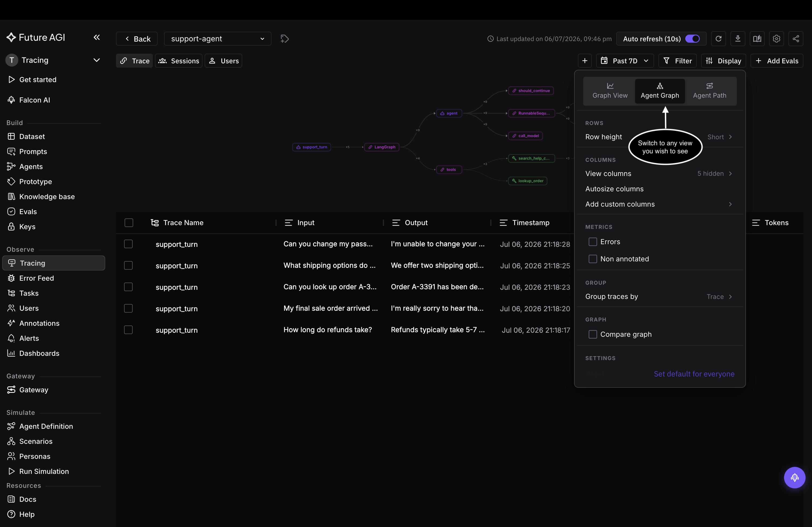Check the Non annotated checkbox
The image size is (812, 527).
593,259
